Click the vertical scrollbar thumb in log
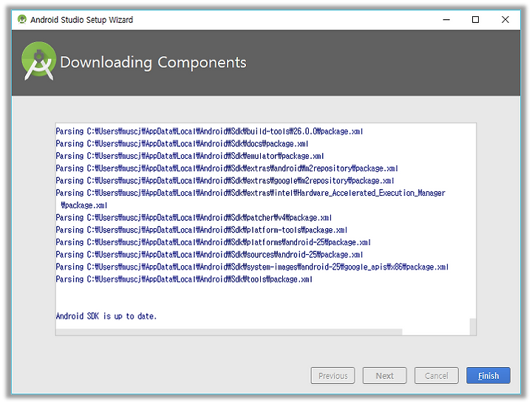The image size is (532, 404). (x=473, y=326)
